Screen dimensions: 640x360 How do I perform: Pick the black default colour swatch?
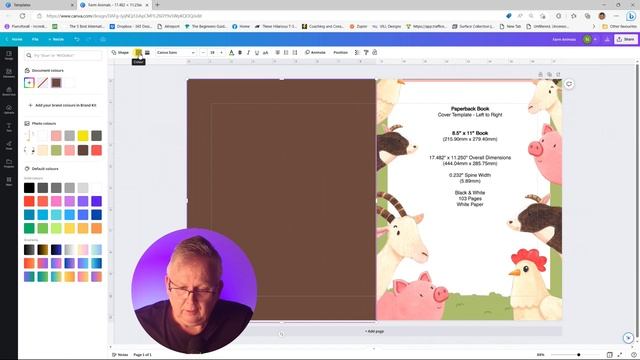pos(29,188)
